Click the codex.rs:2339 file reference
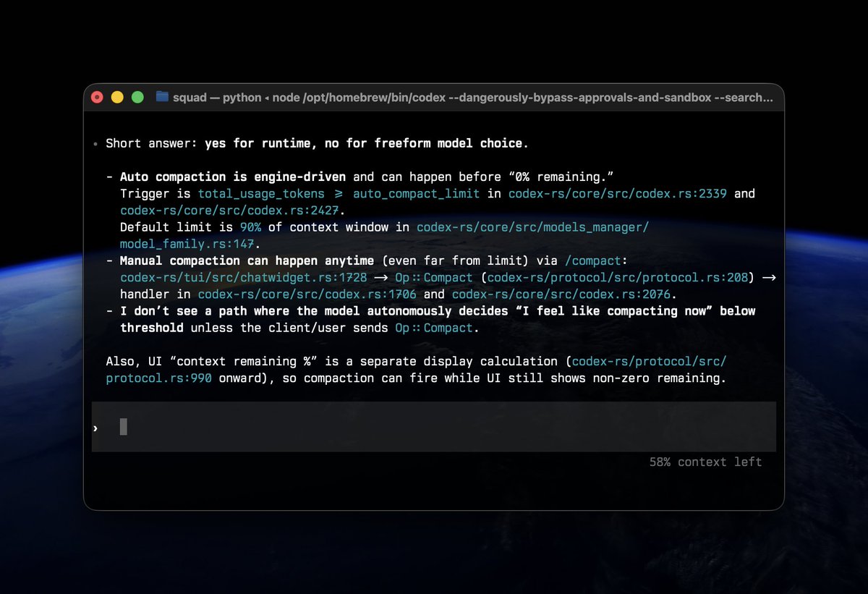Image resolution: width=868 pixels, height=594 pixels. [618, 194]
